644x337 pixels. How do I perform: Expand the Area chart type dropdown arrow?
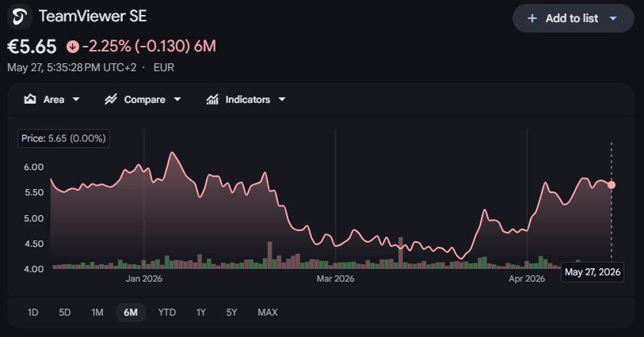point(76,99)
